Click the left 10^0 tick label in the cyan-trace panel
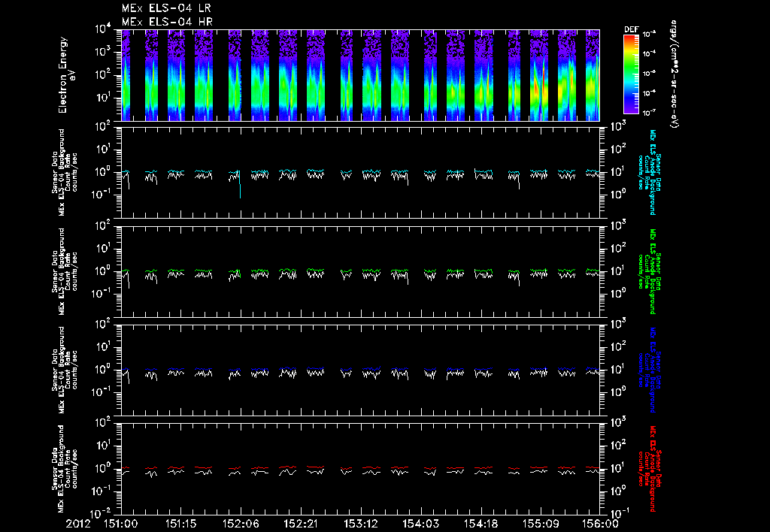 point(104,172)
